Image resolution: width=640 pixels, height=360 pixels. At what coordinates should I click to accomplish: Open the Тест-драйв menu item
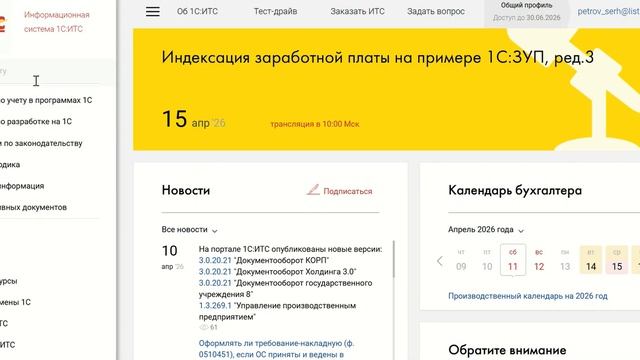click(276, 11)
